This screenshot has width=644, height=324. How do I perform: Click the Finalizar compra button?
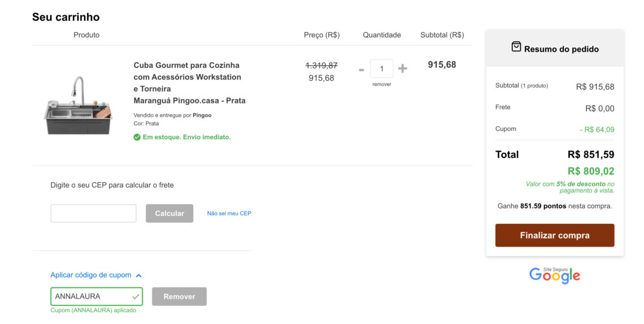point(555,235)
